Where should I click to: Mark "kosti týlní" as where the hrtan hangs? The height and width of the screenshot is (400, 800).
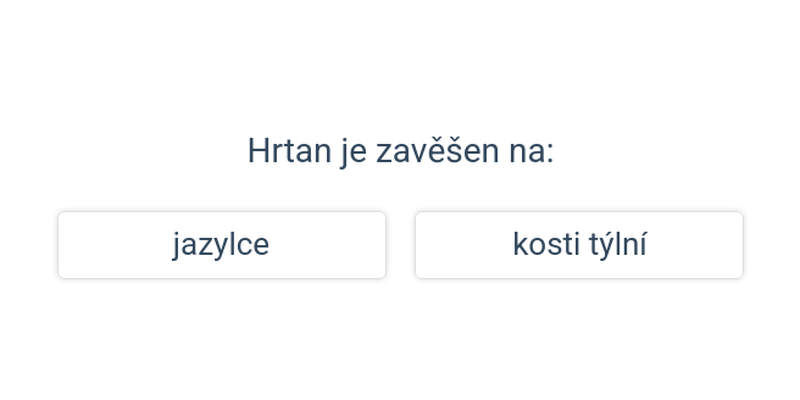[579, 245]
